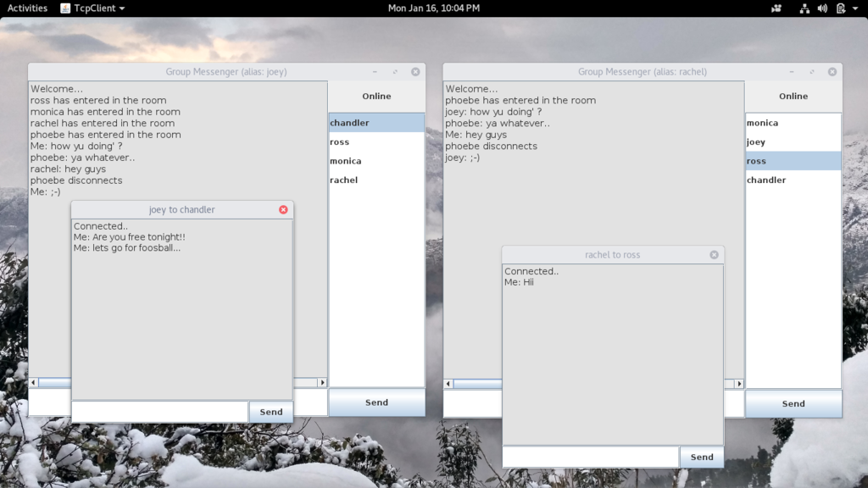Click left scroll arrow in joey's group chat
Image resolution: width=868 pixels, height=488 pixels.
(x=33, y=382)
